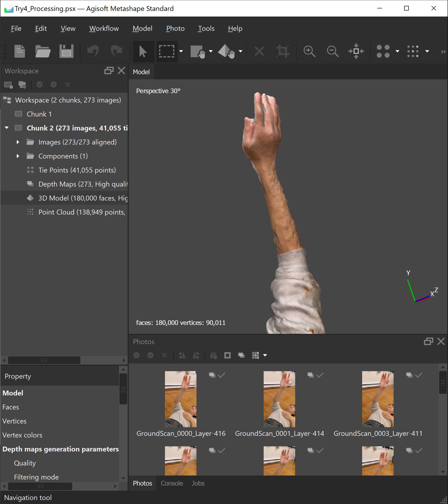The image size is (448, 504).
Task: Select the Depth Maps tree item
Action: click(83, 184)
